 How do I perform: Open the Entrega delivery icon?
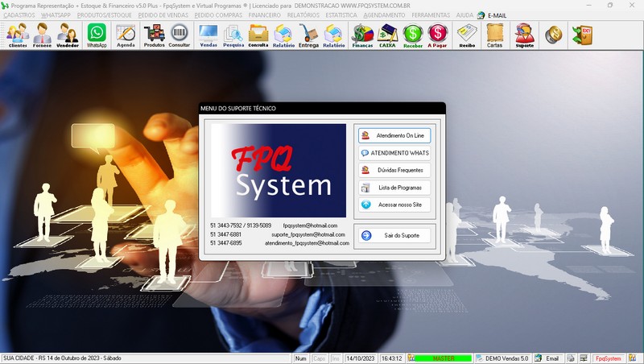point(308,35)
